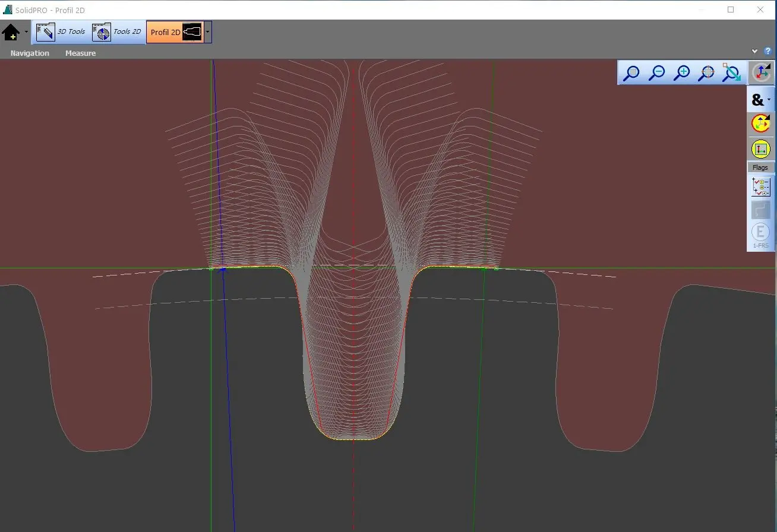Screen dimensions: 777x532
Task: Open the Navigation menu
Action: pos(30,53)
